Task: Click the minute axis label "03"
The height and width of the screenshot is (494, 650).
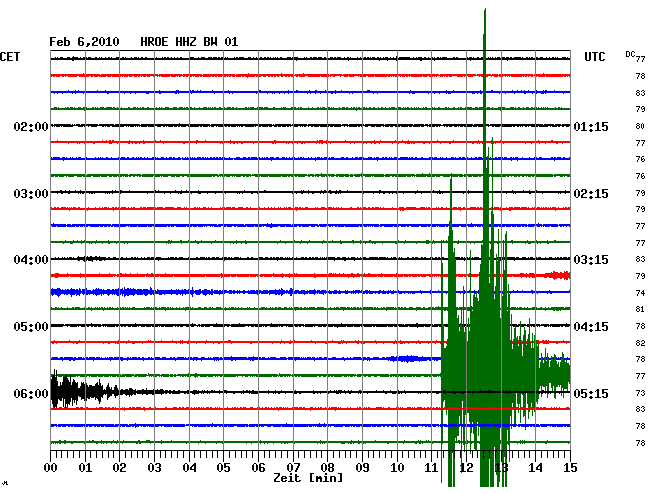Action: [154, 468]
